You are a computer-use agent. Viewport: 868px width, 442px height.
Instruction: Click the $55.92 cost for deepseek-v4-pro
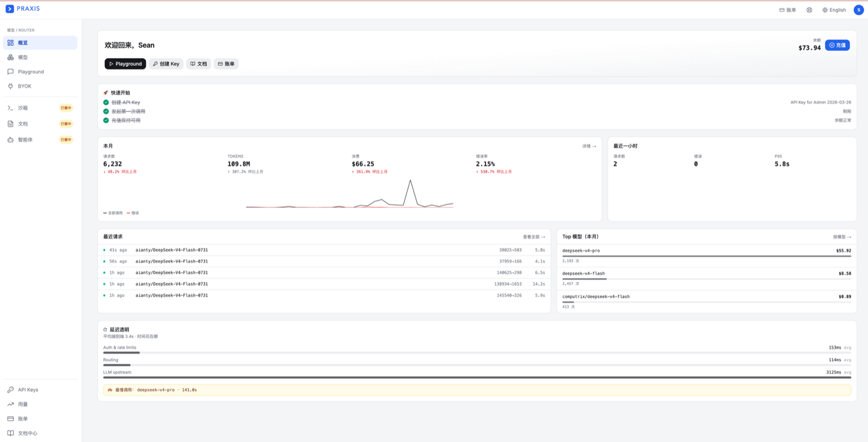point(844,251)
